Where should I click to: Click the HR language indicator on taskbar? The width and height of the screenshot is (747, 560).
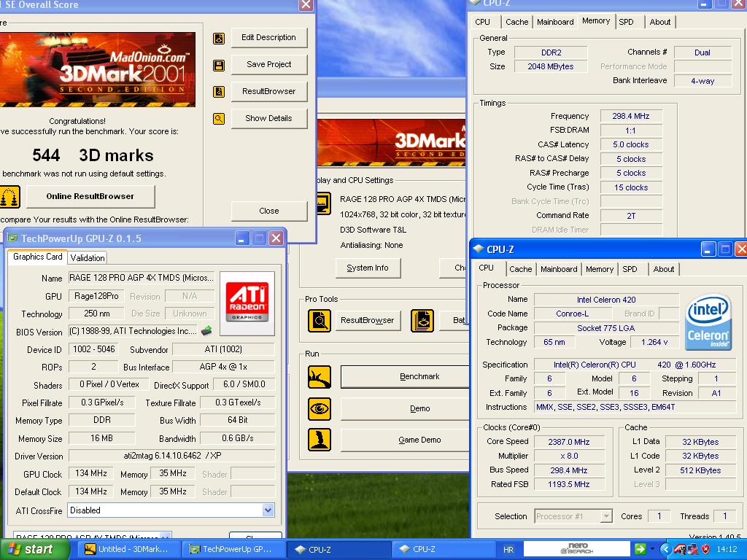pos(508,550)
